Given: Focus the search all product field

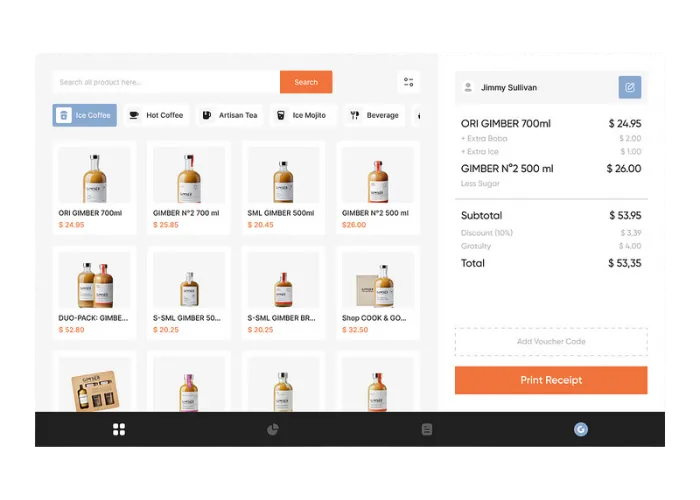Looking at the screenshot, I should (166, 82).
